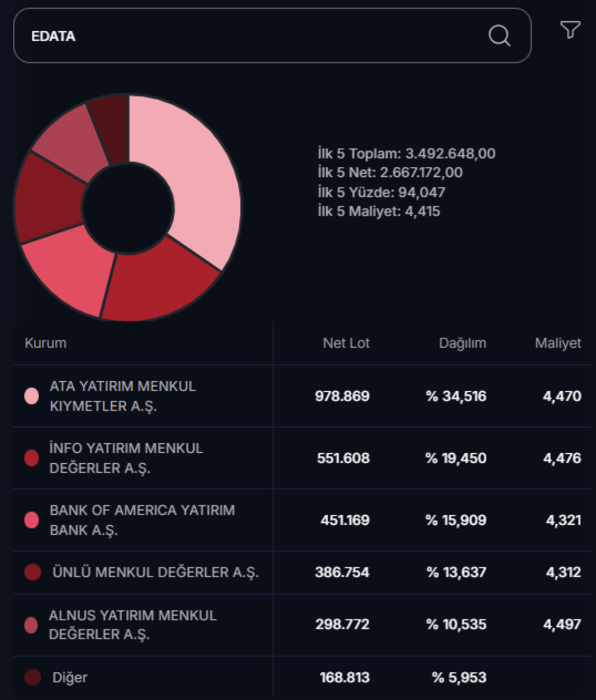596x700 pixels.
Task: Click distribution value % 19,450
Action: (x=456, y=458)
